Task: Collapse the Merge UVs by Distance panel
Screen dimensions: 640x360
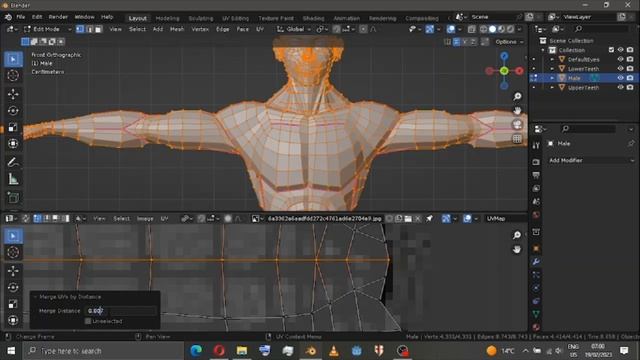Action: 35,297
